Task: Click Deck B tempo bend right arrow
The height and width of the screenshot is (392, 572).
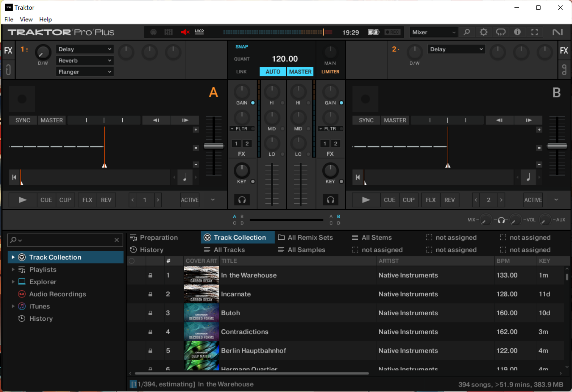Action: click(x=528, y=120)
